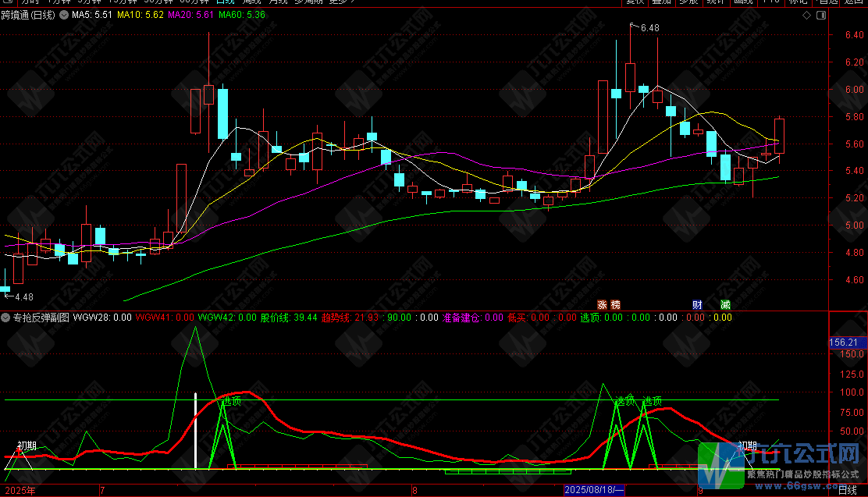868x497 pixels.
Task: Click the red 榜 event marker
Action: (x=616, y=305)
